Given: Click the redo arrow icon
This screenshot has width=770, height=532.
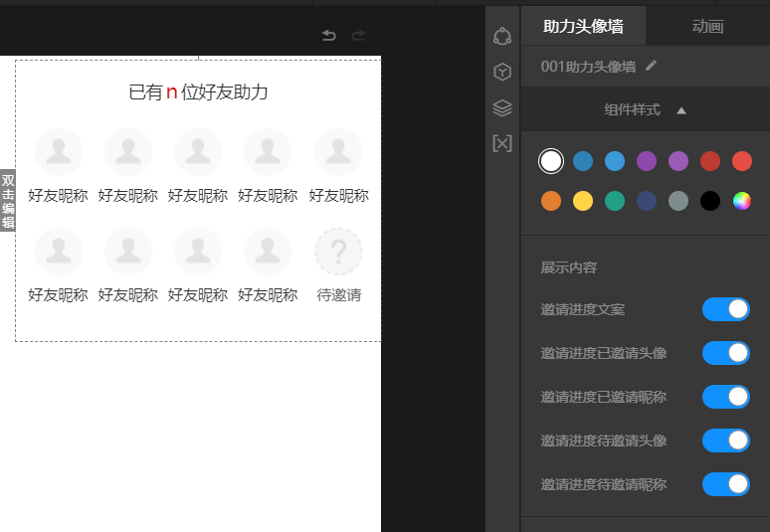Looking at the screenshot, I should pyautogui.click(x=358, y=36).
